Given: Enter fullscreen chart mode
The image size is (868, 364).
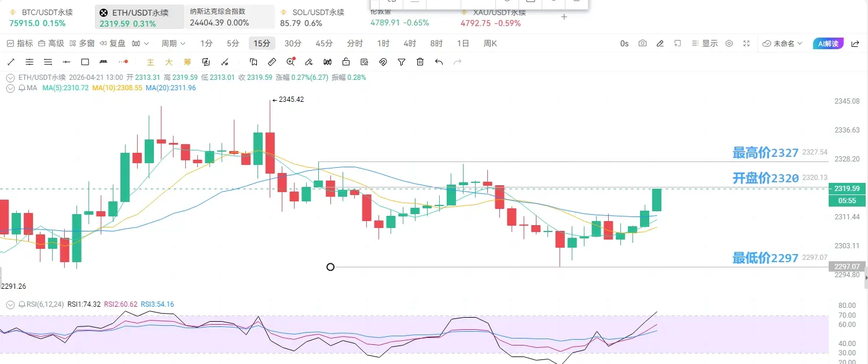Looking at the screenshot, I should point(746,43).
